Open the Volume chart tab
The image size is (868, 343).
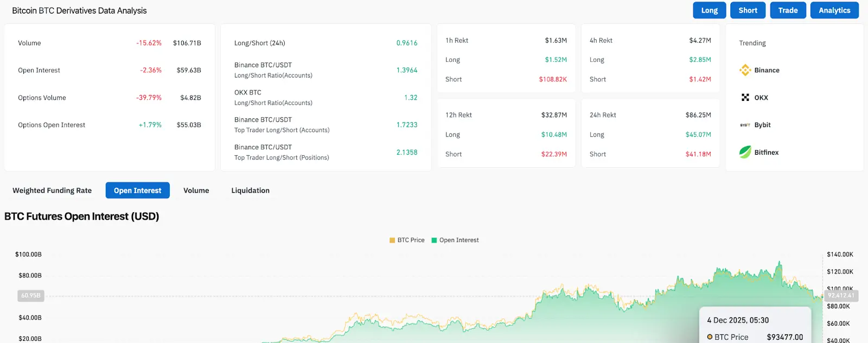coord(196,190)
